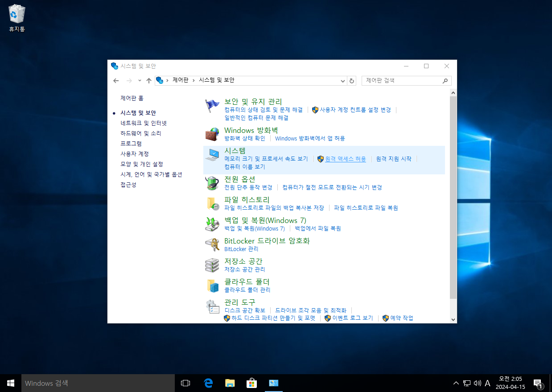Screen dimensions: 552x392
Task: Click Control Panel taskbar button
Action: 273,383
